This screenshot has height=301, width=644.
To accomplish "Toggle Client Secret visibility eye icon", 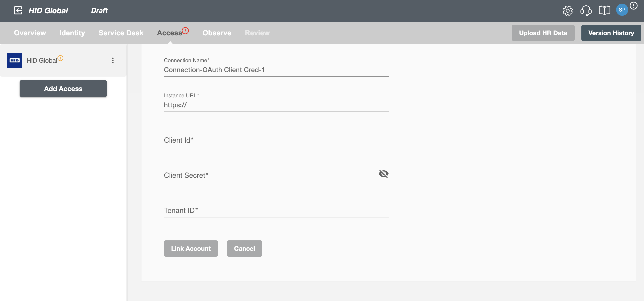I will [x=384, y=173].
